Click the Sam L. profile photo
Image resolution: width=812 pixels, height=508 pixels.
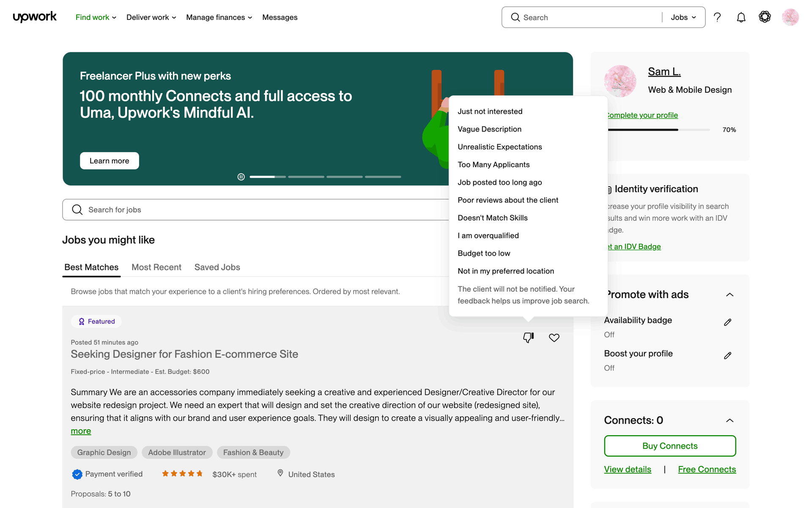point(620,81)
